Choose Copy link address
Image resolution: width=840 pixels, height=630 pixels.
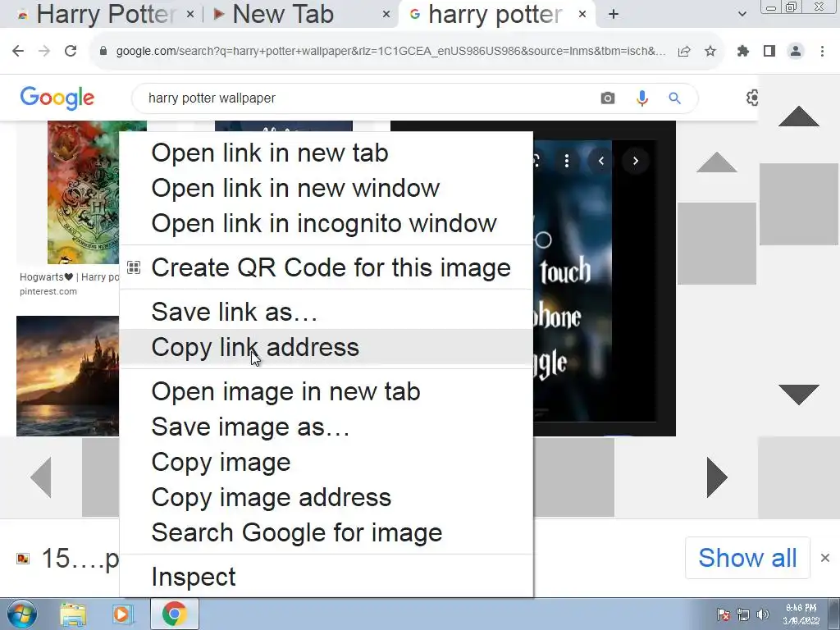326,347
